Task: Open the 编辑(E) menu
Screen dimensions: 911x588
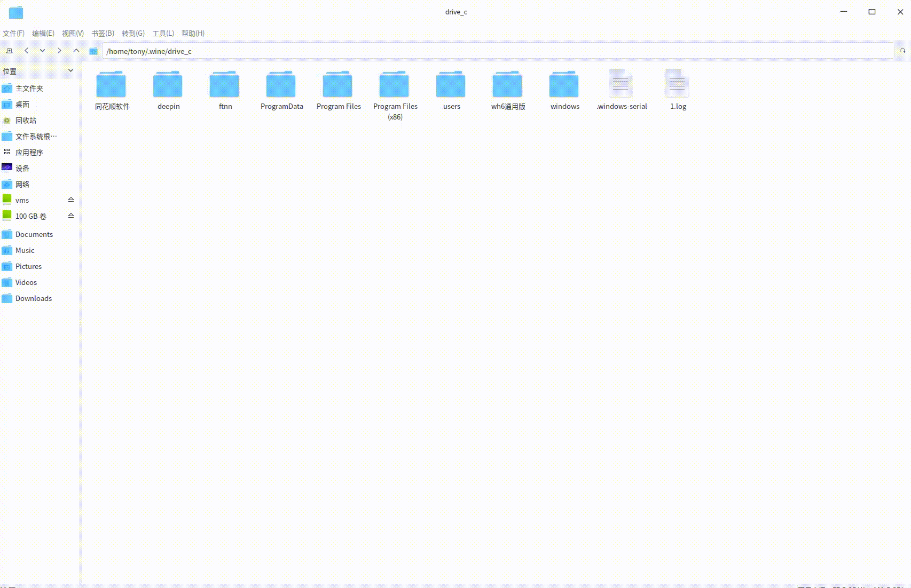Action: [x=43, y=33]
